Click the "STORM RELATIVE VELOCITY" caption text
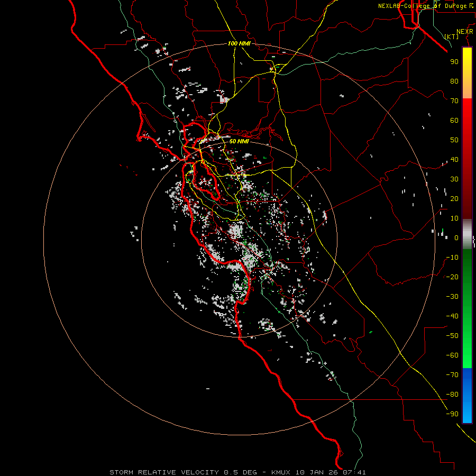The width and height of the screenshot is (476, 476). 164,472
